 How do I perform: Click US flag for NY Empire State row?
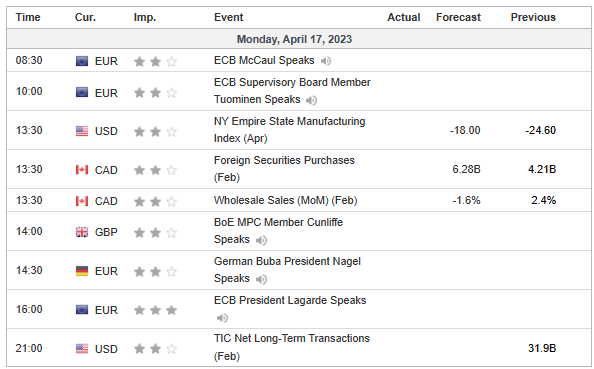82,131
